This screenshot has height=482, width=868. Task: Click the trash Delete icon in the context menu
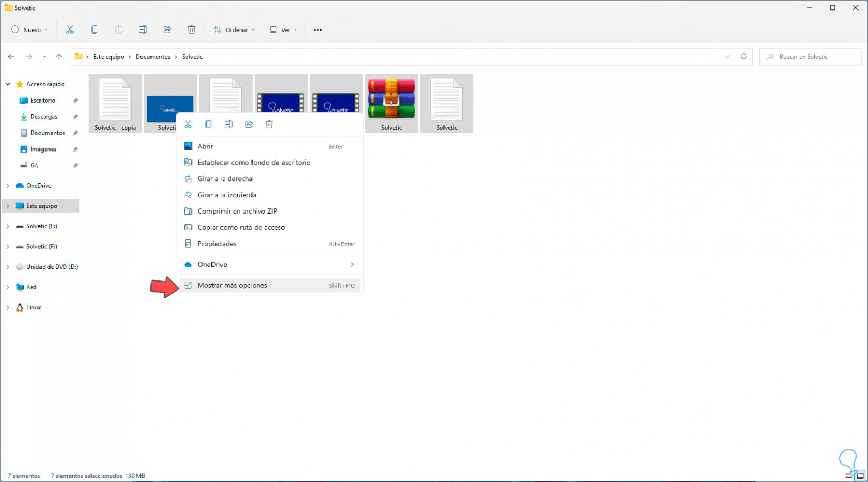269,124
